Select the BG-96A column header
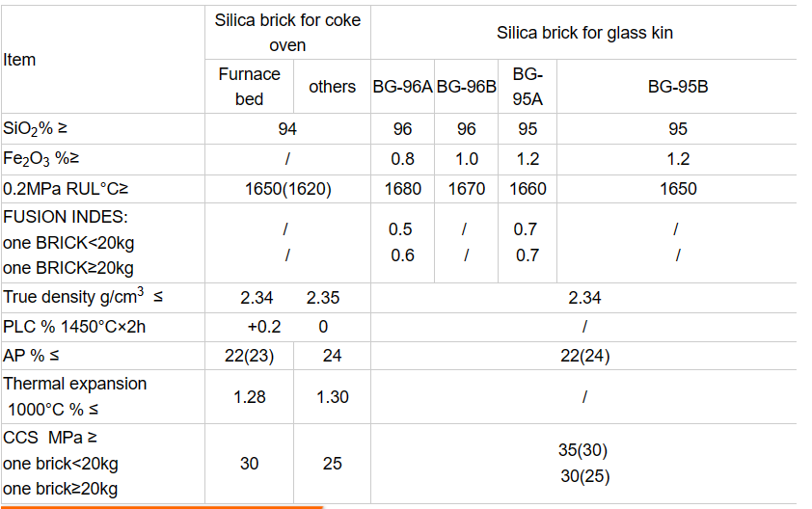Image resolution: width=812 pixels, height=509 pixels. pos(402,87)
